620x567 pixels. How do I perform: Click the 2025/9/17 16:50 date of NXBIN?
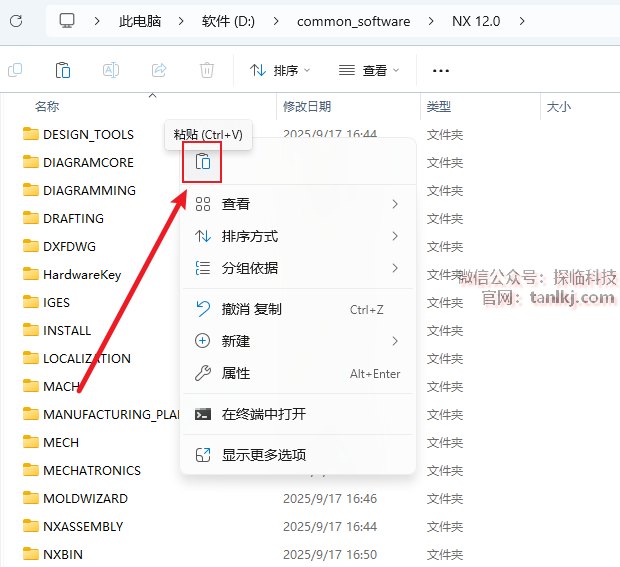click(330, 554)
